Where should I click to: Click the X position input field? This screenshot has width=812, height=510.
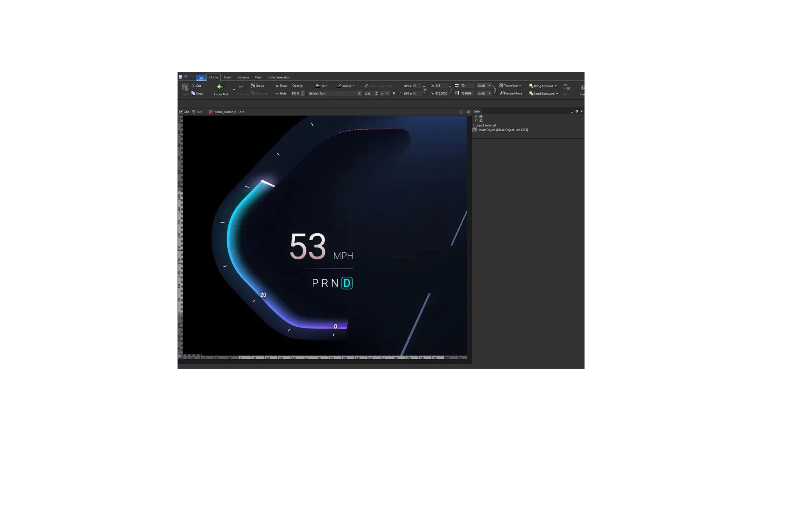(x=441, y=86)
